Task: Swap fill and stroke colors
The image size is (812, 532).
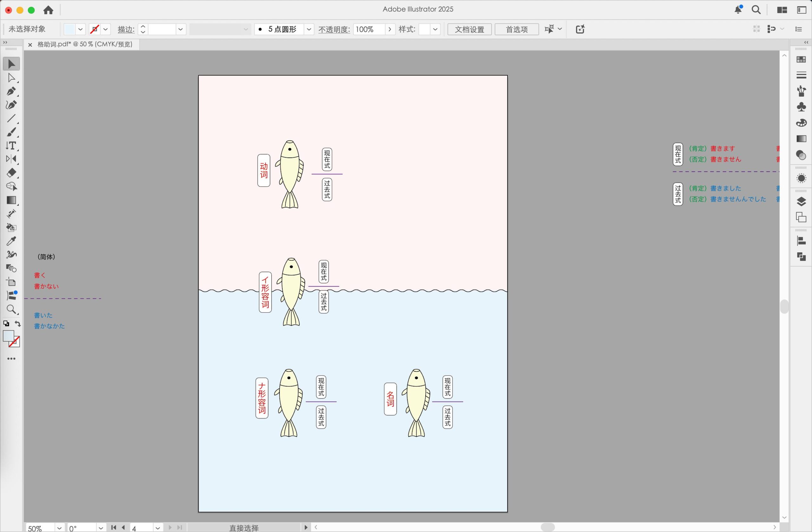Action: click(x=18, y=324)
